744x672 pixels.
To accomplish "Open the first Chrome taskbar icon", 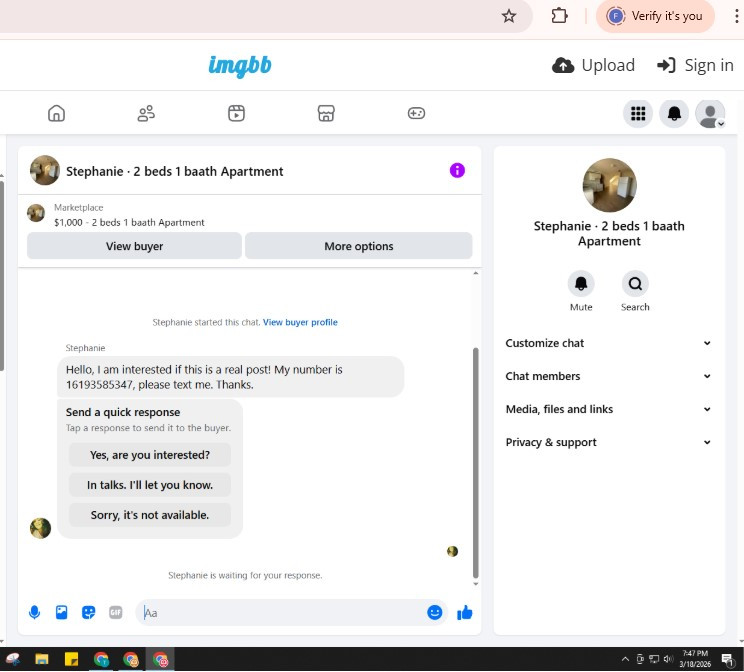I will tap(101, 660).
